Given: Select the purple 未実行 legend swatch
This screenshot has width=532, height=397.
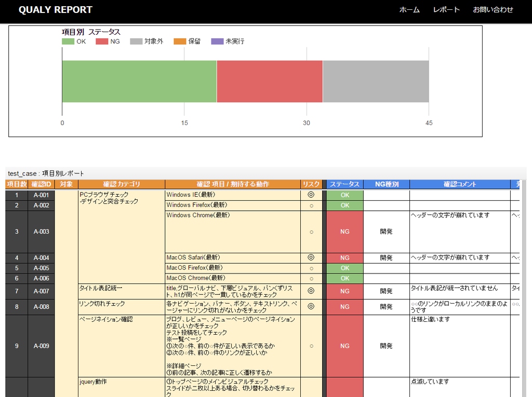Looking at the screenshot, I should coord(217,42).
